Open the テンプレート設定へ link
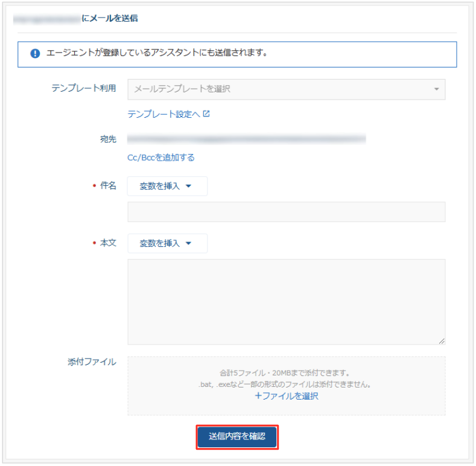This screenshot has height=466, width=476. coord(163,114)
